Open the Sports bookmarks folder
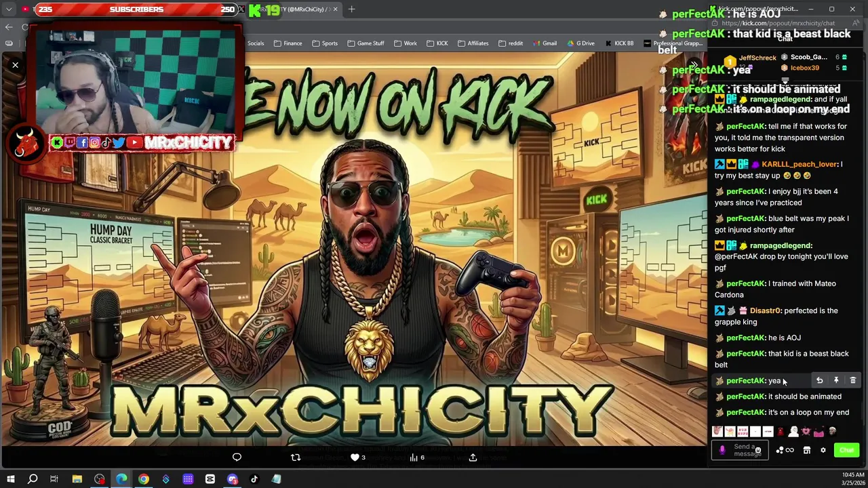 pyautogui.click(x=325, y=43)
